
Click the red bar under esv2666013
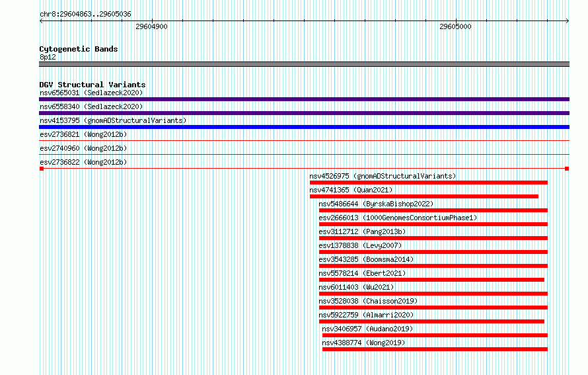coord(433,224)
